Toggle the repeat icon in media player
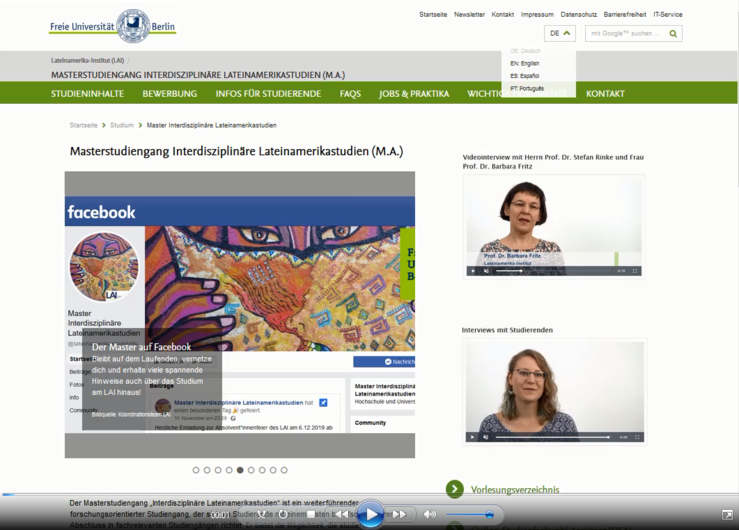The width and height of the screenshot is (739, 530). point(283,514)
